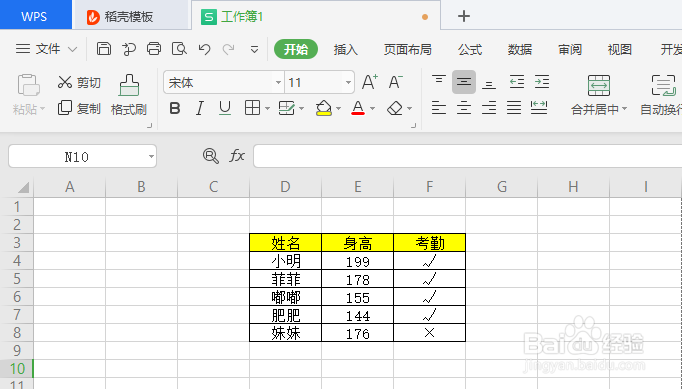Viewport: 682px width, 389px height.
Task: Open the font size 11 dropdown
Action: [348, 82]
